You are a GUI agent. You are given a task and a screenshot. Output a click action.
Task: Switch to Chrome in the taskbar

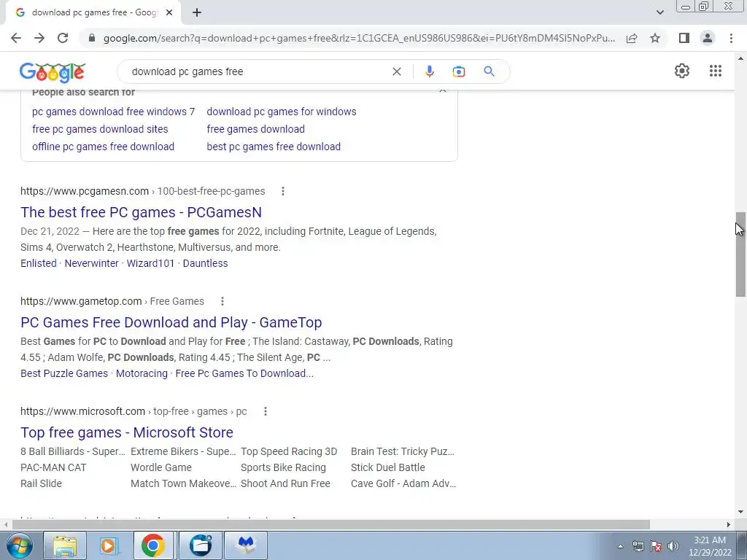pyautogui.click(x=153, y=545)
